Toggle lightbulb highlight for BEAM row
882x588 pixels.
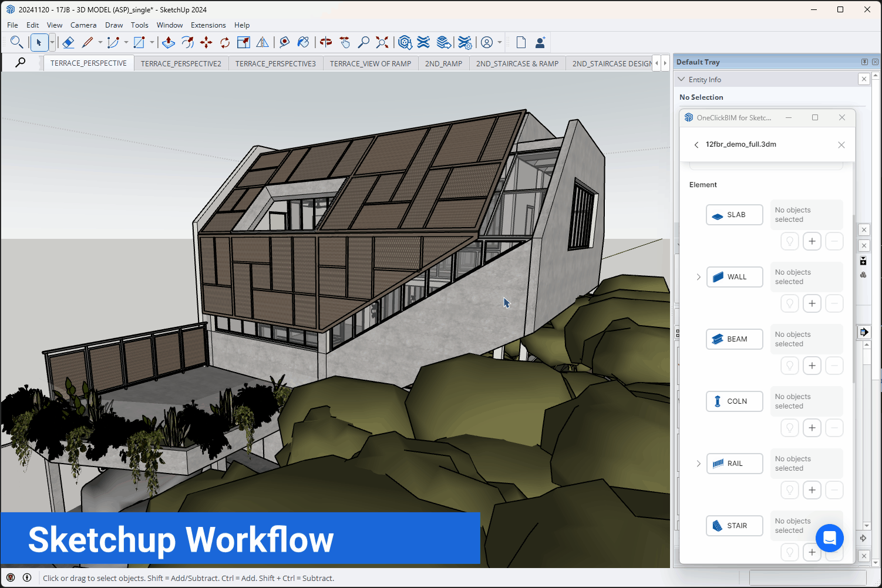pyautogui.click(x=790, y=366)
